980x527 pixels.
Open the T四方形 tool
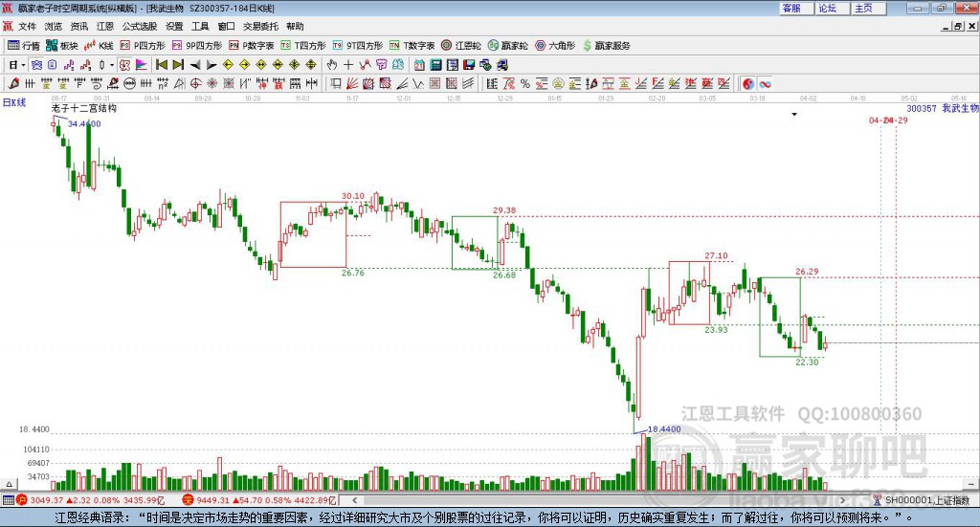pos(303,46)
